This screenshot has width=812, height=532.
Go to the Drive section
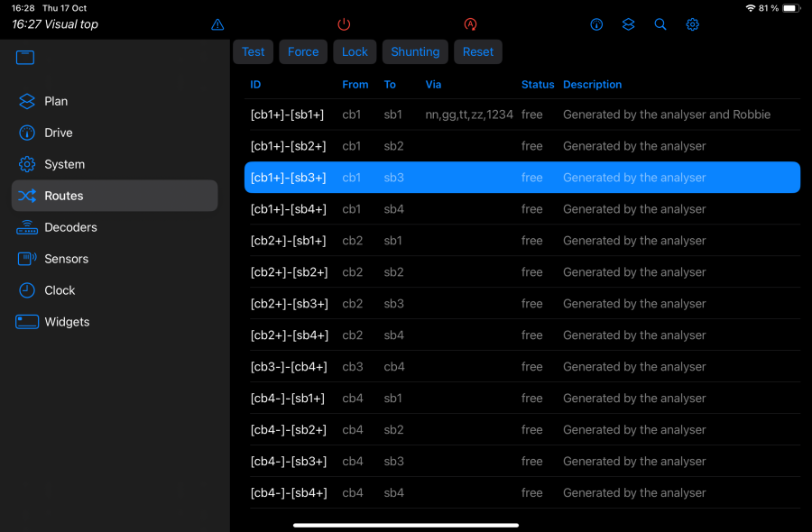58,133
